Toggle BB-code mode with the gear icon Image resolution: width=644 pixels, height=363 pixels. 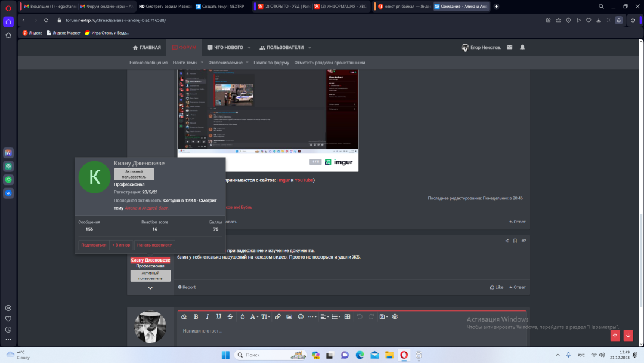[x=395, y=316]
